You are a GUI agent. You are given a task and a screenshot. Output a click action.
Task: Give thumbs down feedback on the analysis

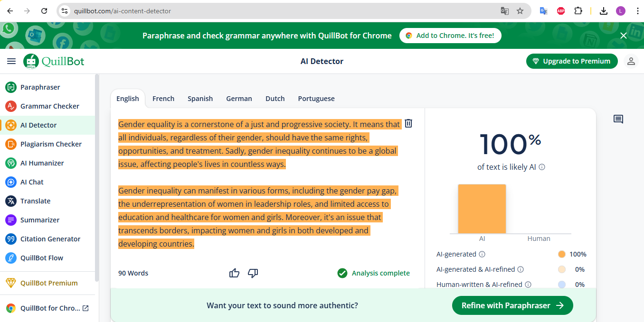(x=253, y=273)
